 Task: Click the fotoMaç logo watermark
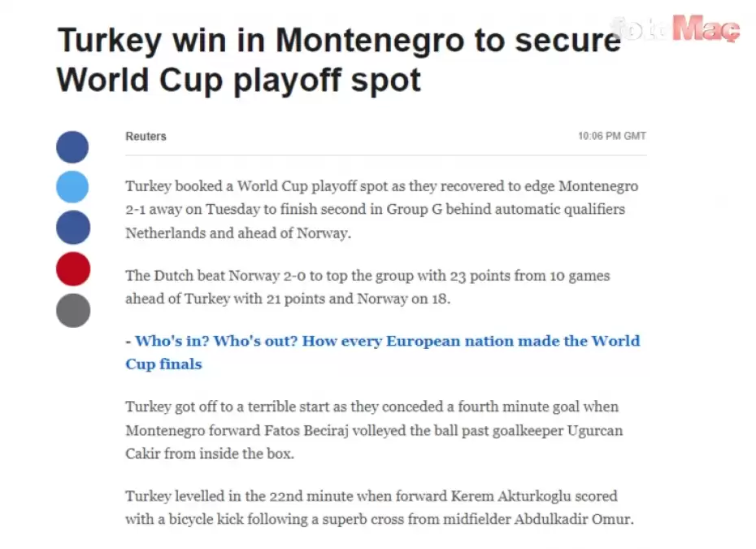676,30
